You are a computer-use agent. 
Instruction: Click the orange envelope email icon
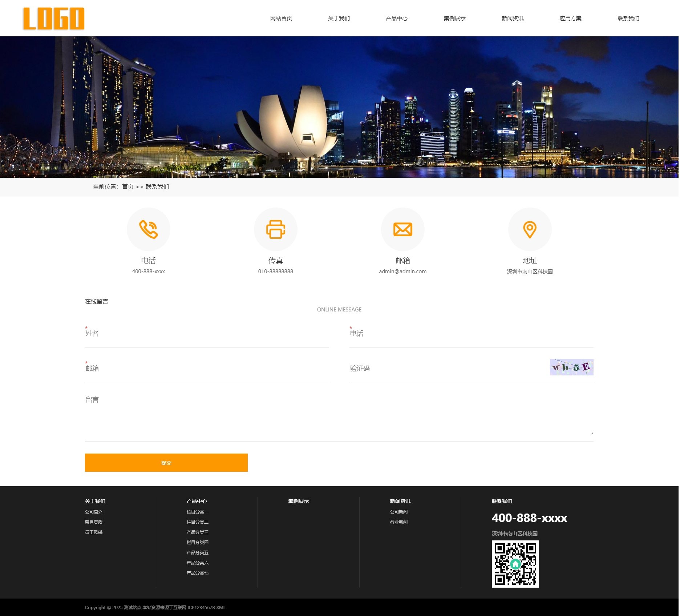402,229
